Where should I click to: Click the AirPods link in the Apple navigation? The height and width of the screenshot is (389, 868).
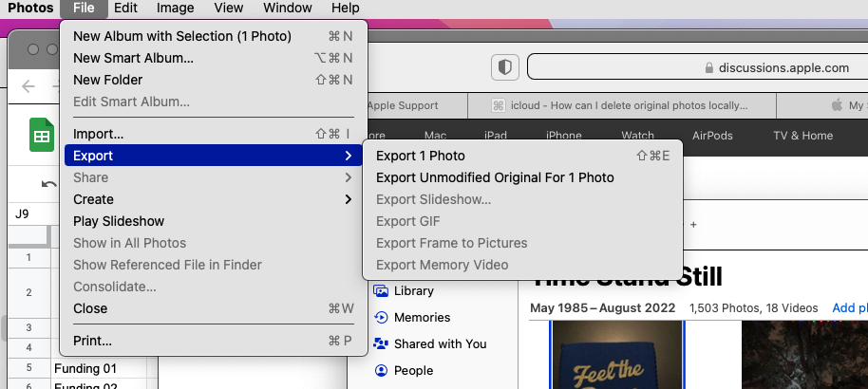712,136
